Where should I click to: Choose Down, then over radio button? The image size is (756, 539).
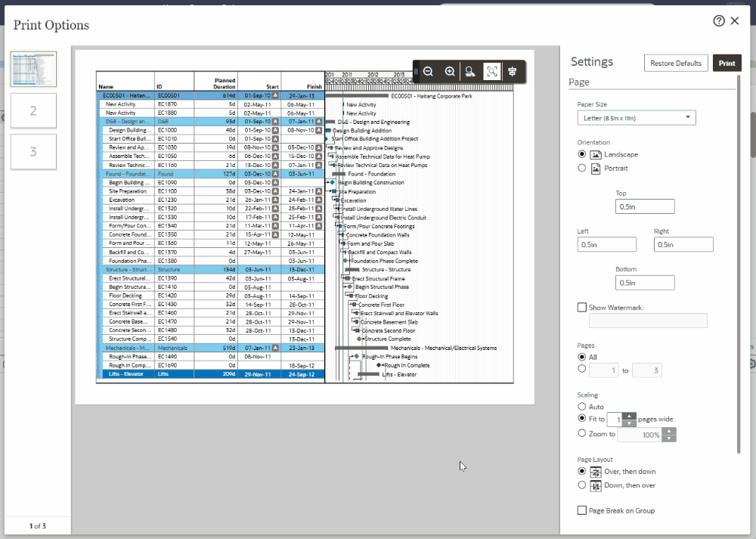pos(582,485)
